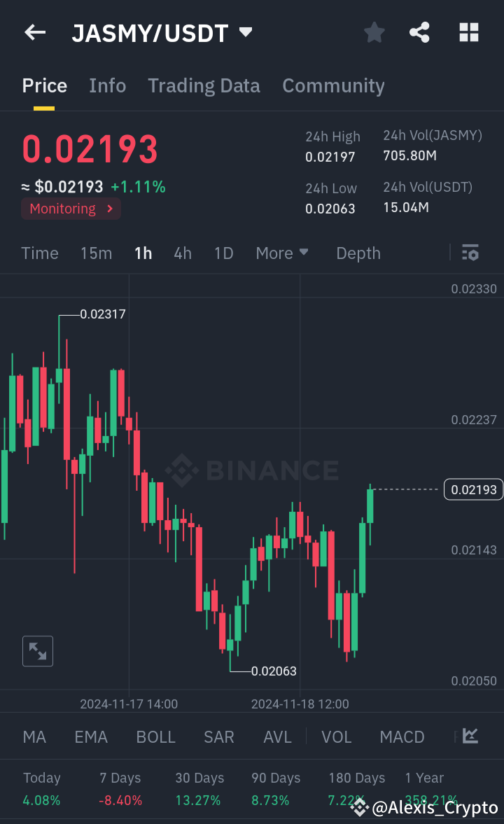Open the Community tab

click(333, 85)
